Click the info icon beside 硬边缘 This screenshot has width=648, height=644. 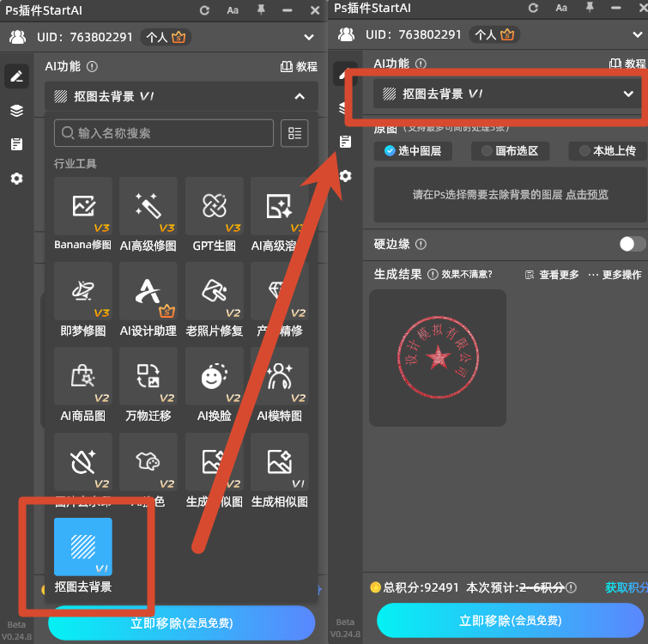click(x=421, y=244)
